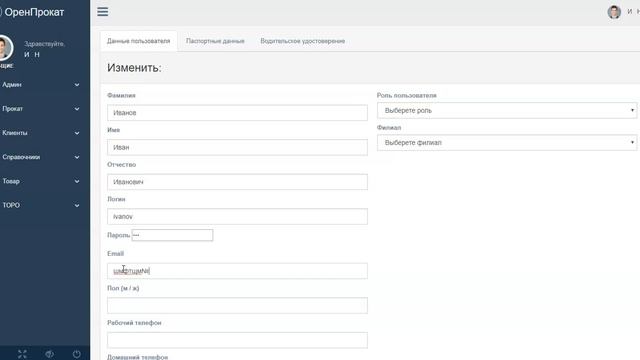This screenshot has width=640, height=360.
Task: Switch to Паспортные данные tab
Action: point(215,41)
